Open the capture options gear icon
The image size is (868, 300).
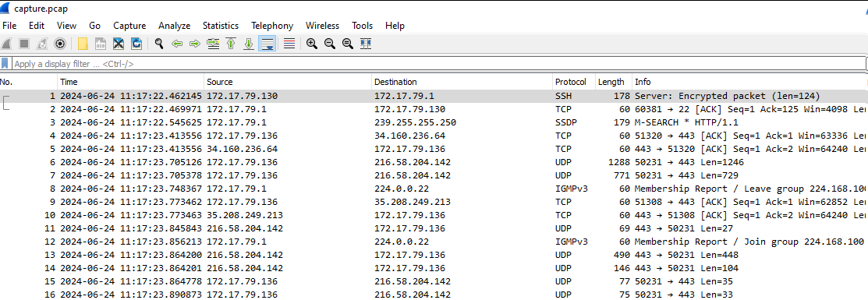point(60,44)
